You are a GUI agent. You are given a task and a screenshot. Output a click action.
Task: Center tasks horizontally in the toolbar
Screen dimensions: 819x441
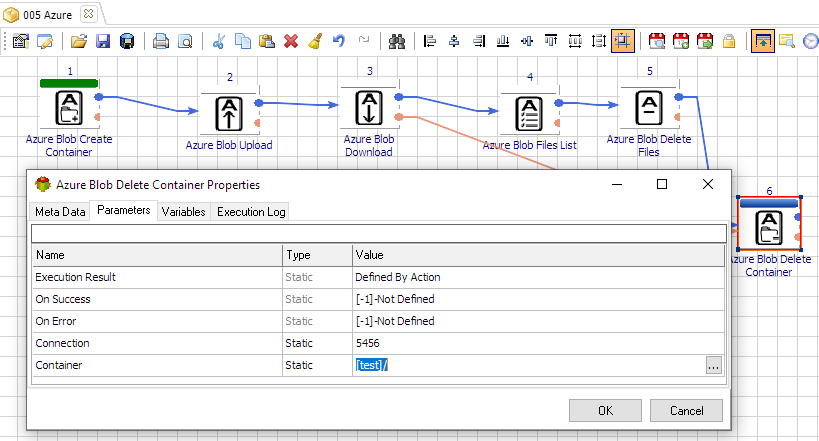(x=454, y=41)
